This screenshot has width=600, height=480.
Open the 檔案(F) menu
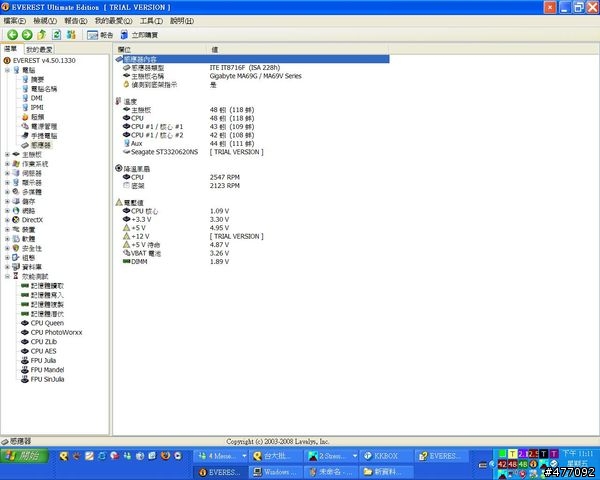pyautogui.click(x=15, y=21)
